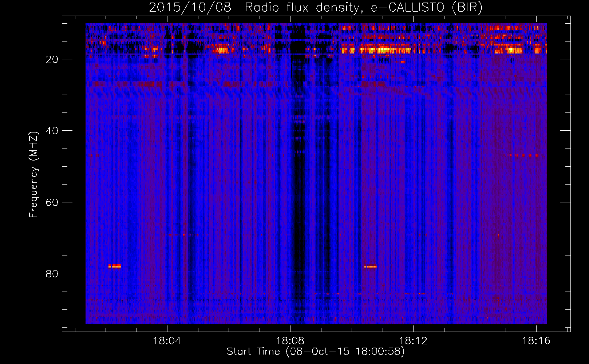Click the frequency tick label "60"
Image resolution: width=589 pixels, height=364 pixels.
tap(52, 202)
